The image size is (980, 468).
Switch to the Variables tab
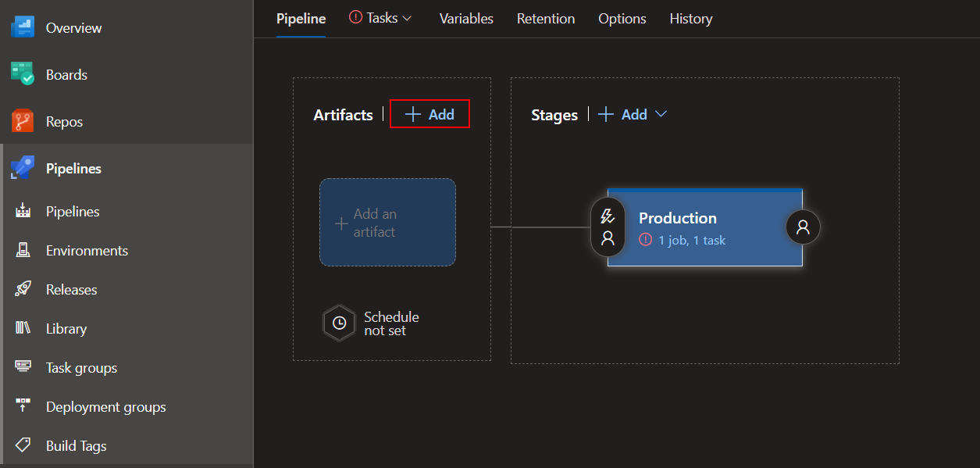point(465,18)
